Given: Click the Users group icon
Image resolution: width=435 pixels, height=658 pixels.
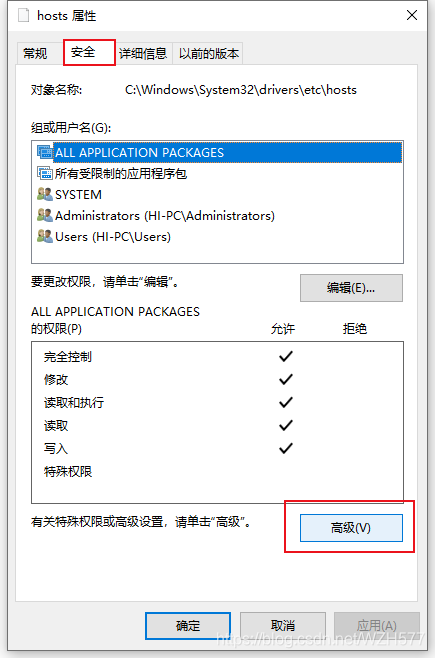Looking at the screenshot, I should pos(44,236).
